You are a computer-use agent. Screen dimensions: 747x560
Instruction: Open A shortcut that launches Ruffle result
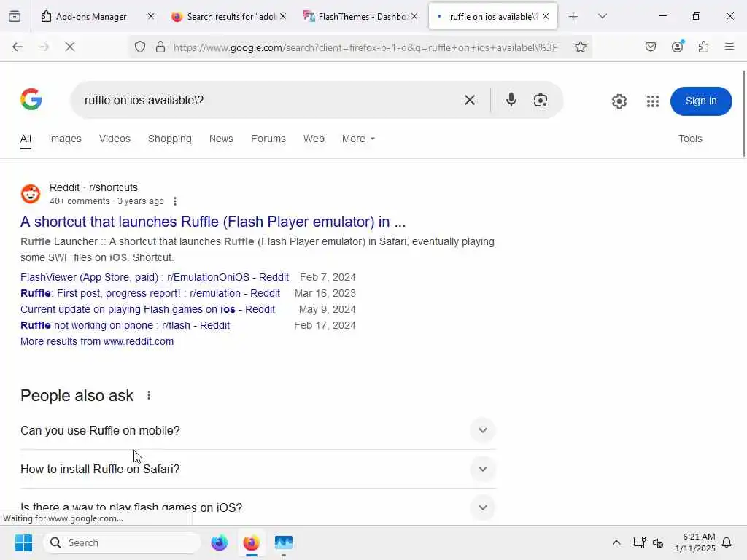tap(213, 222)
